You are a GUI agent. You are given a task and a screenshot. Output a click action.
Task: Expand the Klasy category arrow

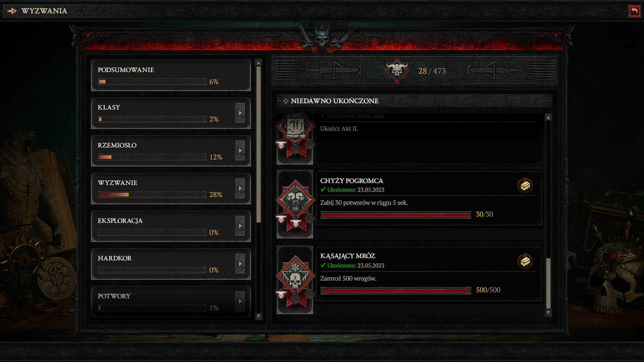240,113
